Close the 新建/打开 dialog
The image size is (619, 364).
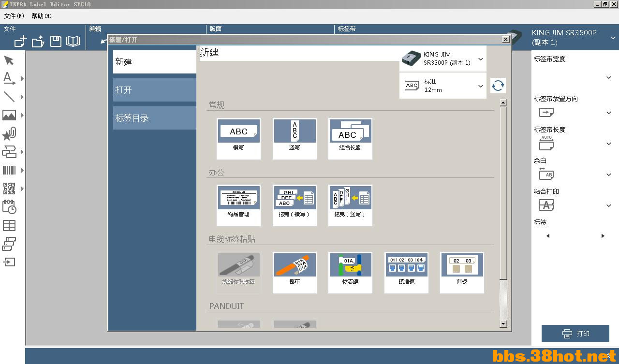(x=506, y=40)
